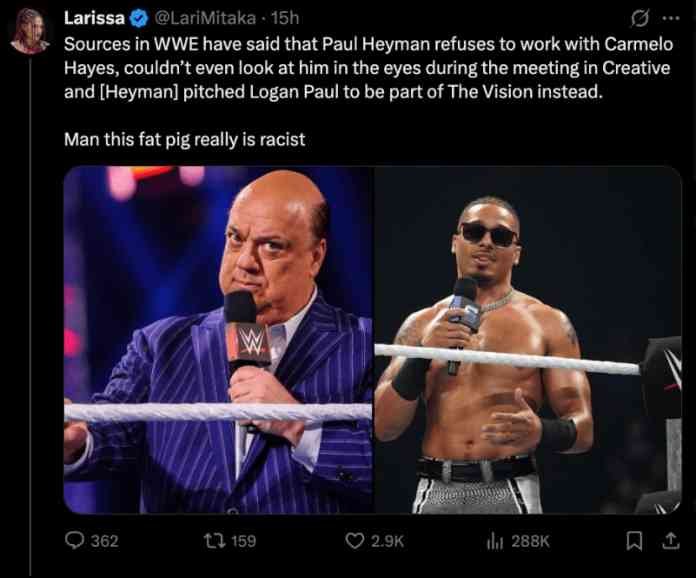Open right photo of wrestler in sunglasses

pyautogui.click(x=528, y=340)
